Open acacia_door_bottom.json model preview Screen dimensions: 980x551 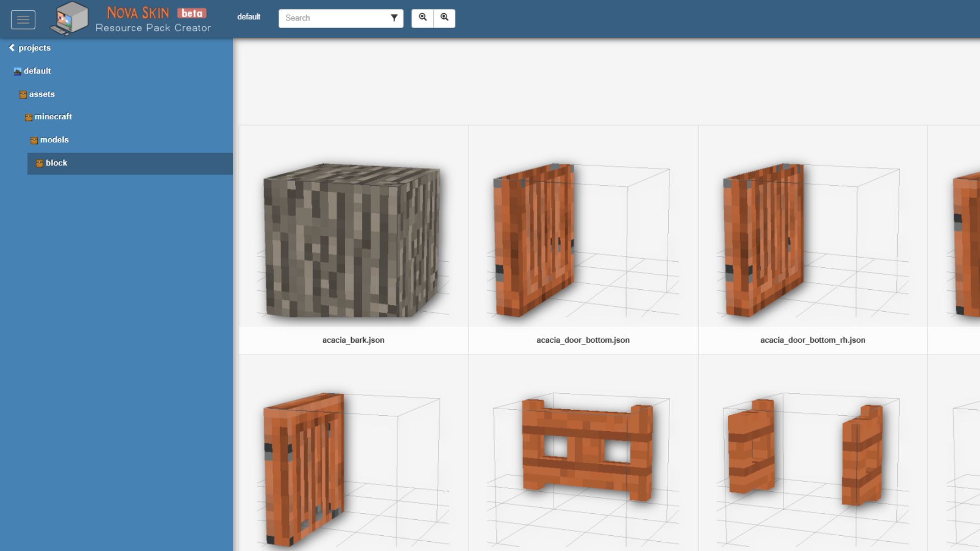point(582,240)
